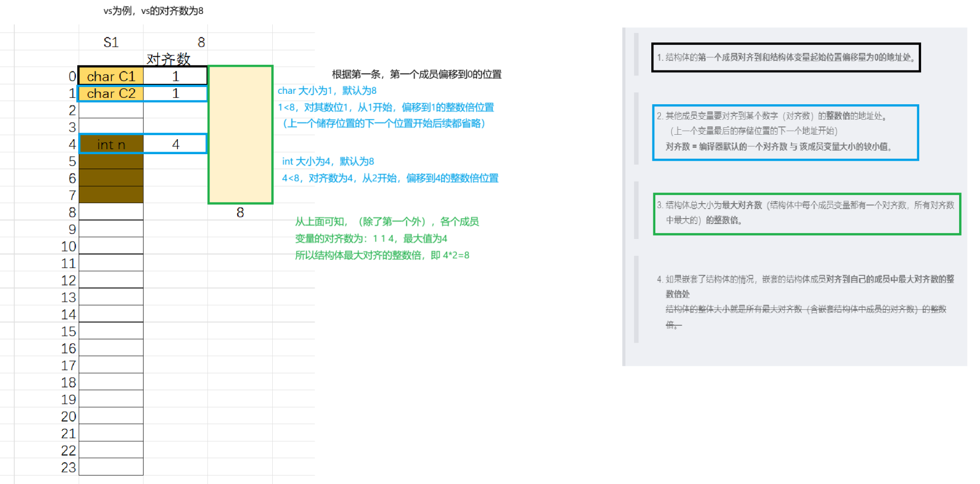
Task: Select row number 4
Action: pyautogui.click(x=71, y=144)
